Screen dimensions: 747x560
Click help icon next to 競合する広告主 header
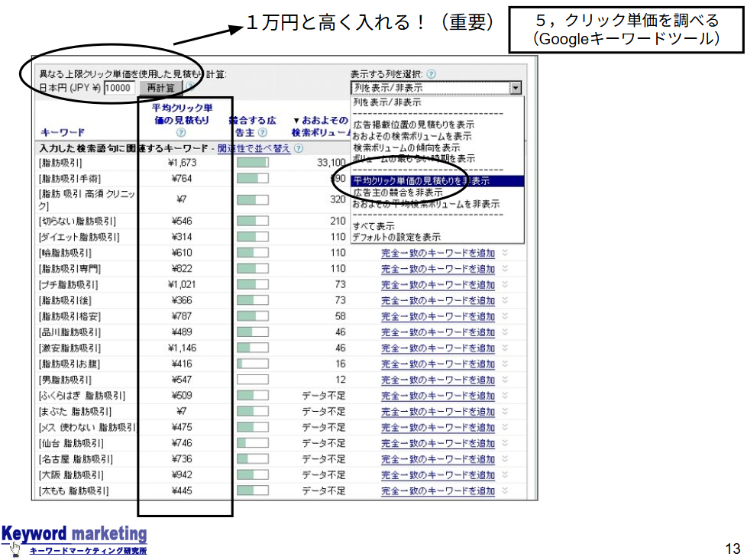pos(263,133)
